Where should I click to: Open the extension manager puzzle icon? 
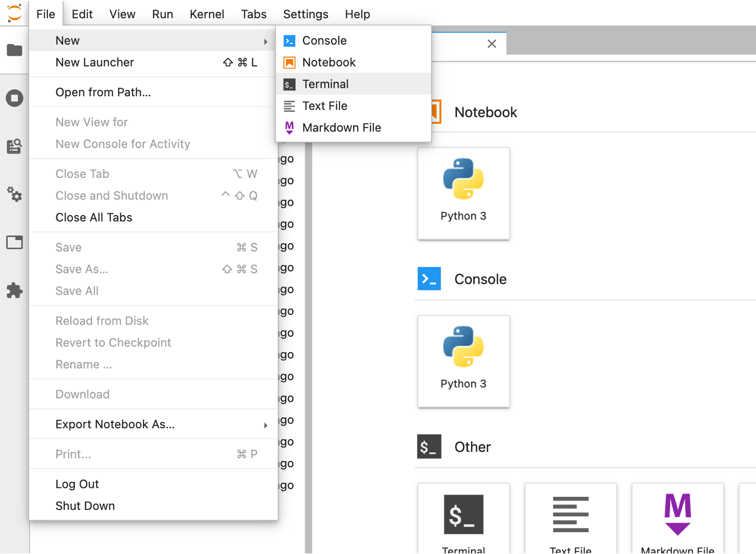[15, 291]
